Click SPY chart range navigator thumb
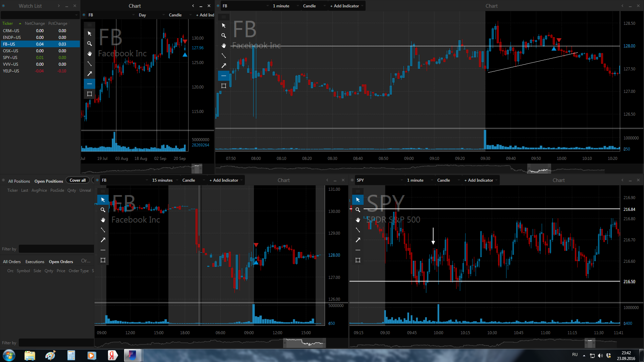 590,343
